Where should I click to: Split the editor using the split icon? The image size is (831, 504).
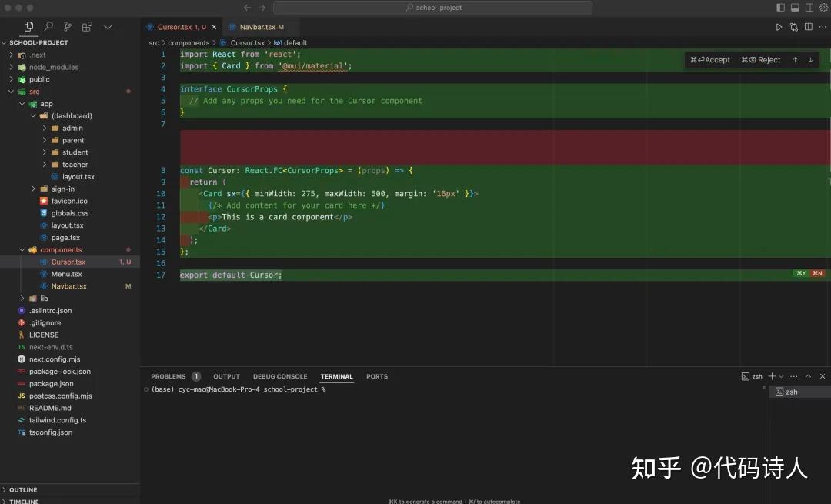pyautogui.click(x=809, y=25)
